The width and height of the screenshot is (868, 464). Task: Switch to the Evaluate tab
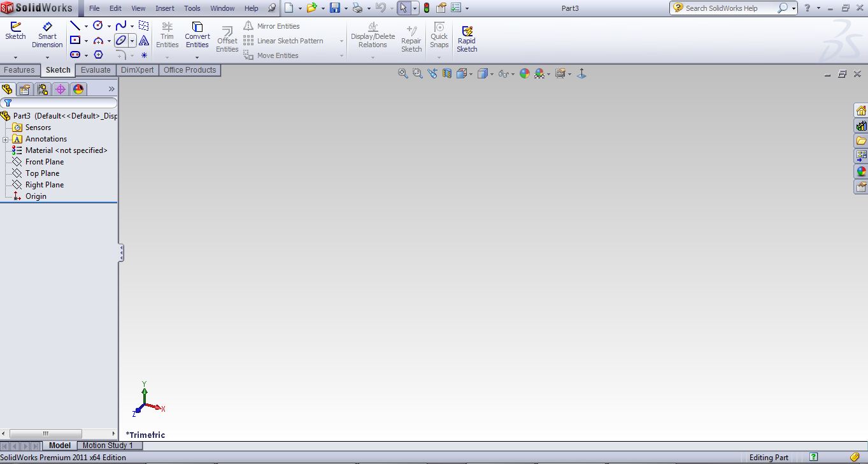click(96, 70)
